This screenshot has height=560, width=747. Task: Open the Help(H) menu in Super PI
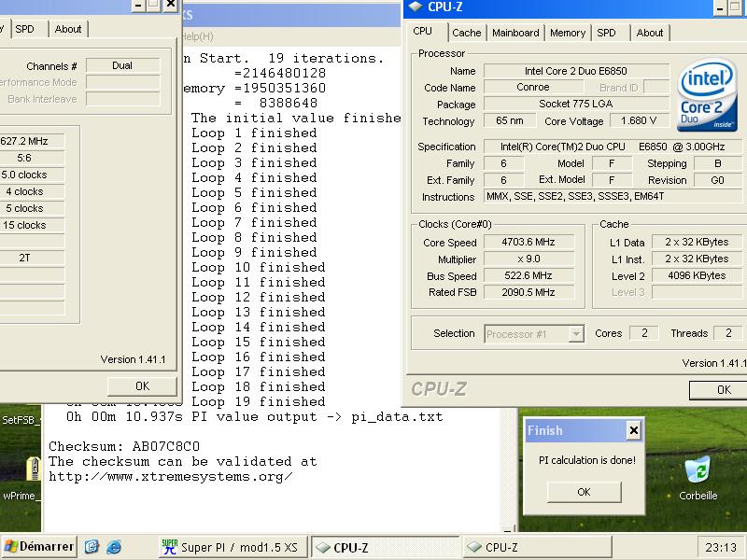tap(197, 36)
